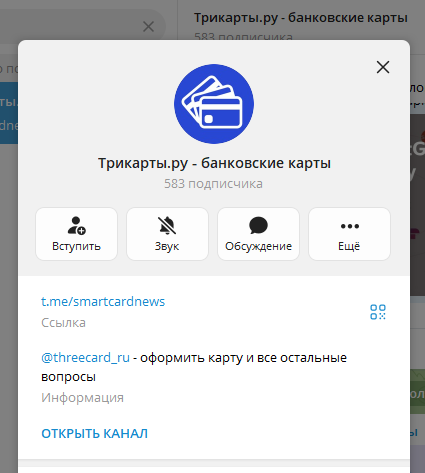Clear the search field with X icon

(148, 27)
